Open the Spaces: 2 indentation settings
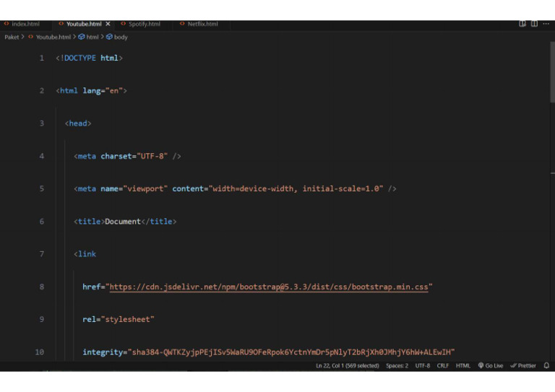The height and width of the screenshot is (392, 555). pyautogui.click(x=397, y=366)
